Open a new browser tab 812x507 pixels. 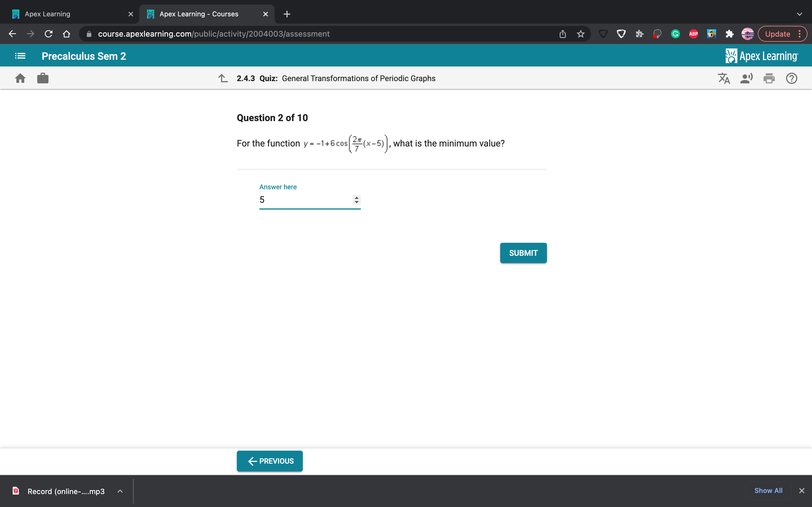(287, 14)
